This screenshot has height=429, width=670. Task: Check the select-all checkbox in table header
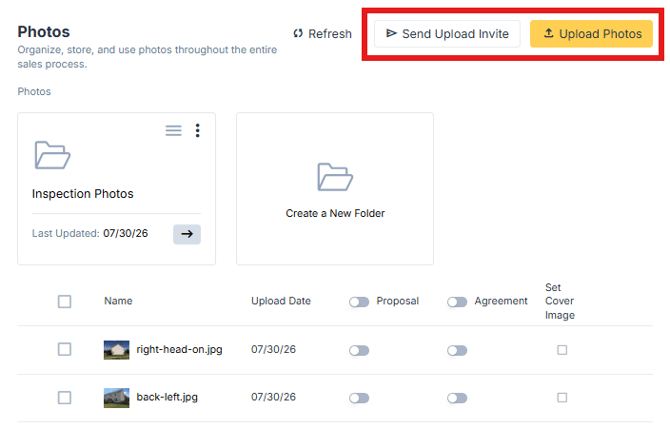coord(65,302)
